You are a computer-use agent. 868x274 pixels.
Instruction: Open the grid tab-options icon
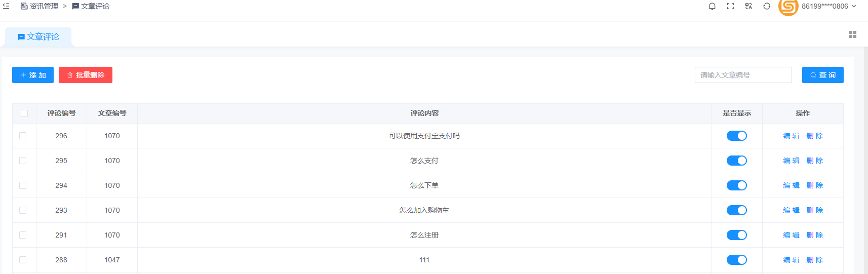(853, 34)
